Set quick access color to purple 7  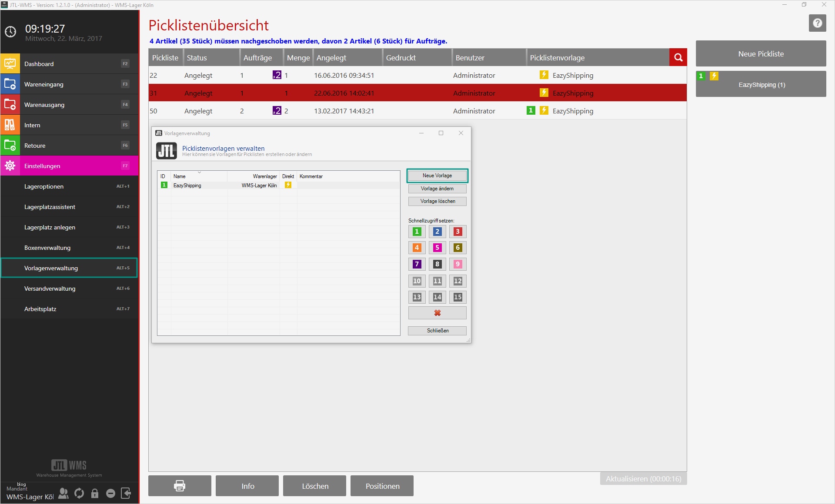(x=417, y=264)
